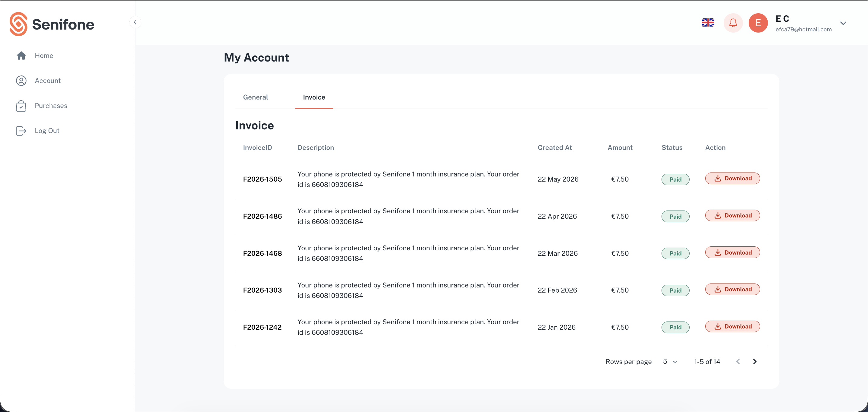Click the previous page arrow
868x412 pixels.
point(738,361)
